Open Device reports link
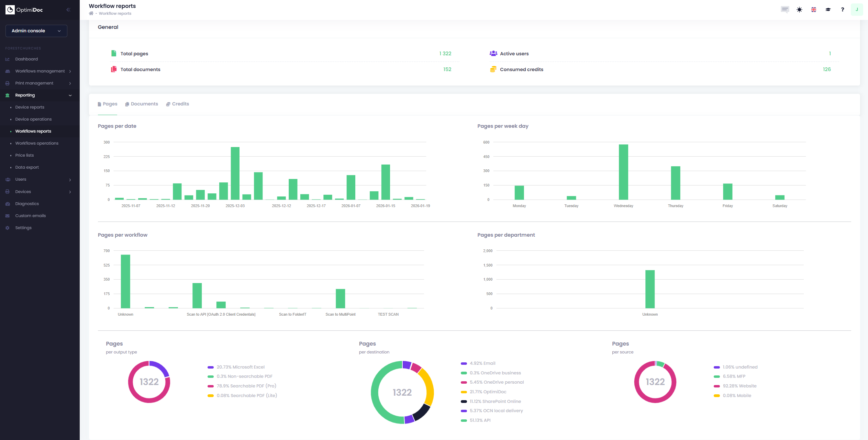The image size is (868, 440). (x=30, y=107)
